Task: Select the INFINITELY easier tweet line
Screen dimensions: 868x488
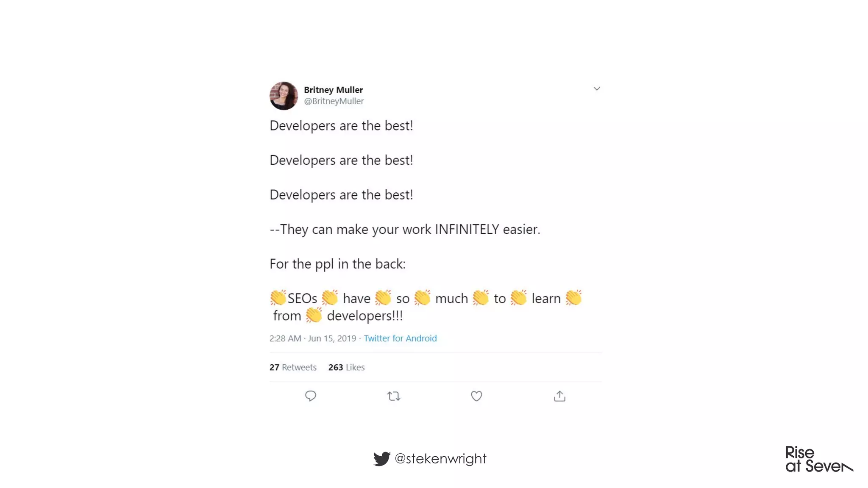Action: (x=405, y=229)
